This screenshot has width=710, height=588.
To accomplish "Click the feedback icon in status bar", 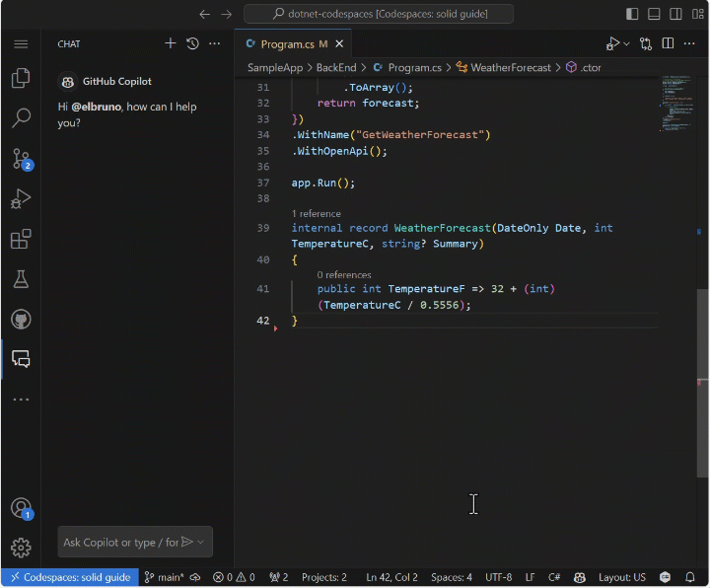I will tap(666, 577).
